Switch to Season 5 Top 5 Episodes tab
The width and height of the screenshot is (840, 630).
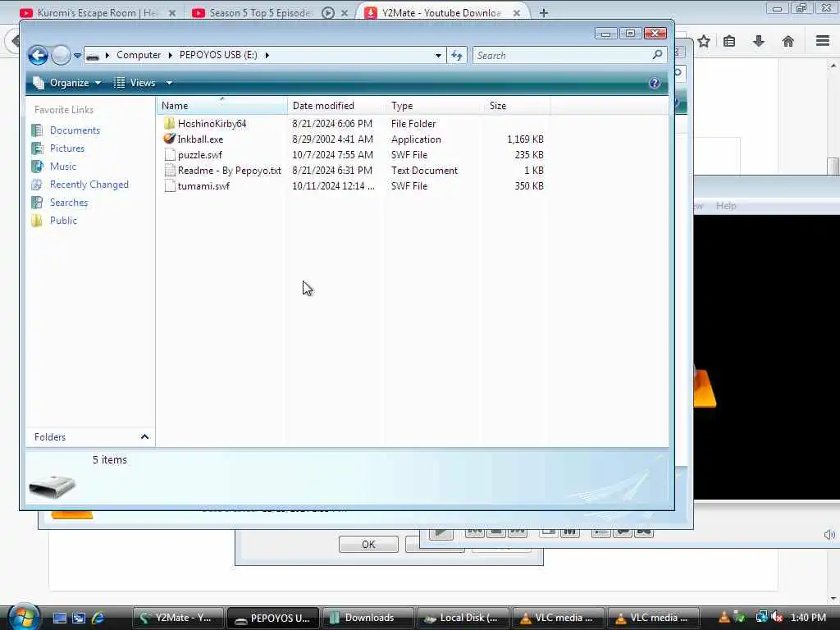260,12
